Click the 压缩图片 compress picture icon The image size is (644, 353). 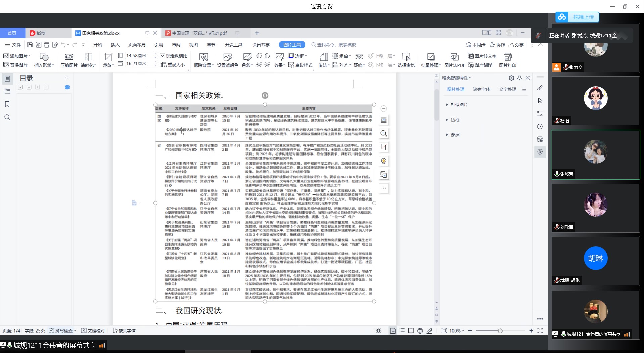69,57
